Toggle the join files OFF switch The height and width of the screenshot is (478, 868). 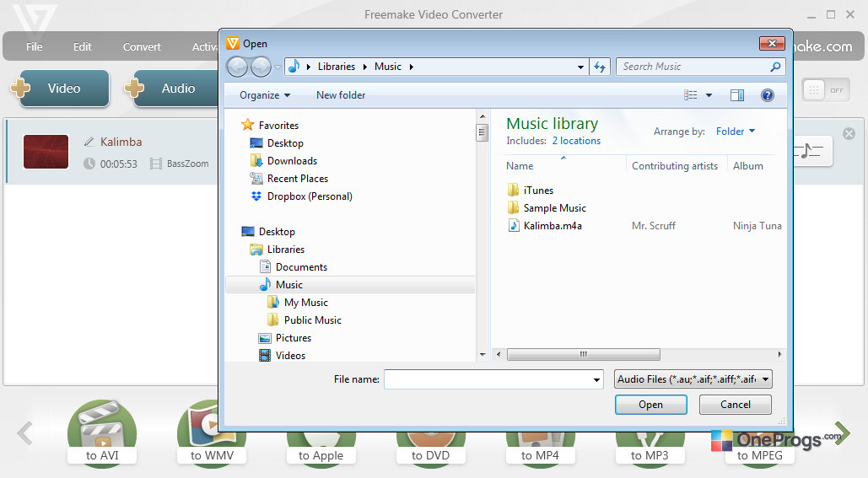pos(825,90)
